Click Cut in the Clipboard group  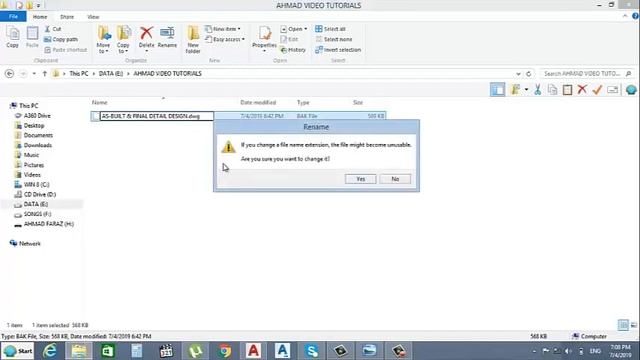(53, 29)
